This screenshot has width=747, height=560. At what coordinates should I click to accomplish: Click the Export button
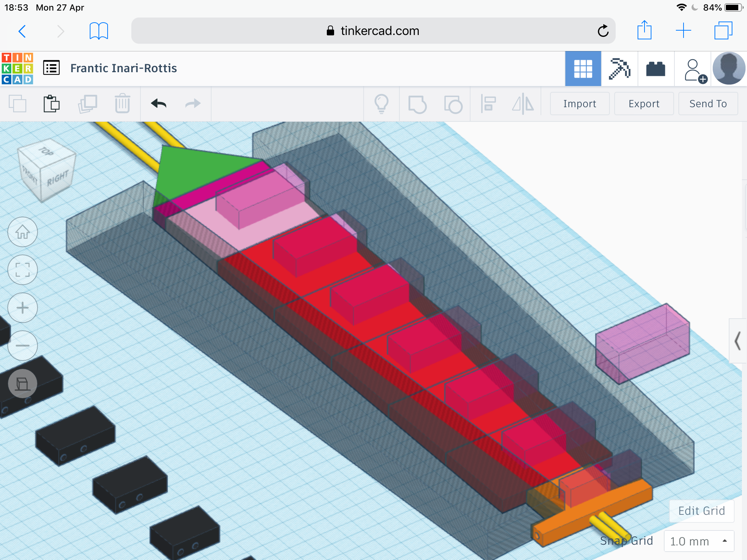coord(644,104)
